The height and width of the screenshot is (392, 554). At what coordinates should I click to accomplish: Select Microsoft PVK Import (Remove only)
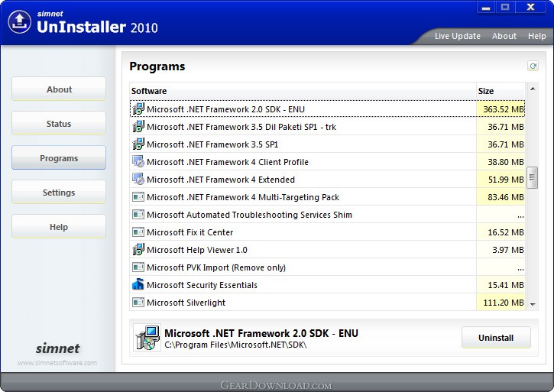pyautogui.click(x=327, y=267)
